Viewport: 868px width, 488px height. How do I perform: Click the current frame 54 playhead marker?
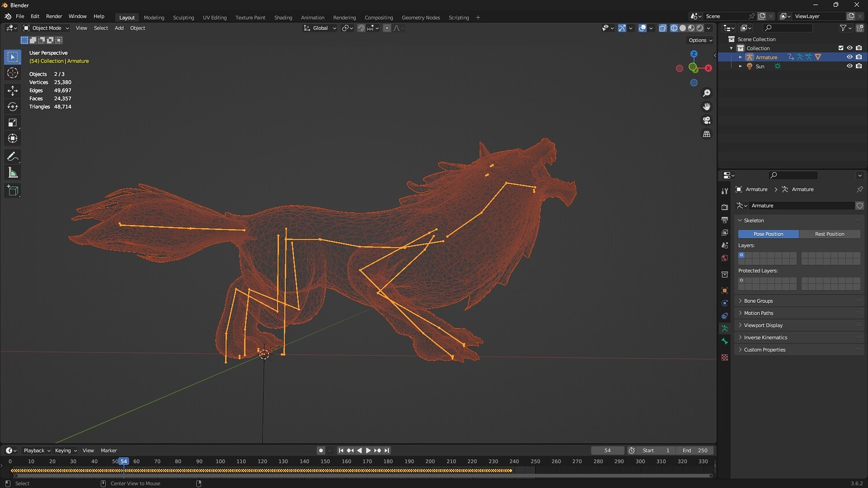(123, 461)
